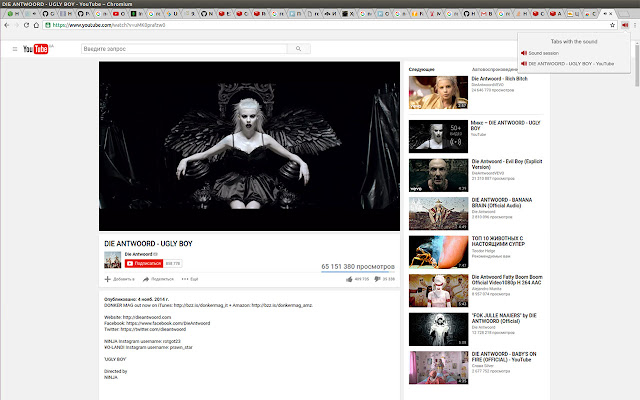Click 'DIE ANTWOORD - BANANA BRAIN' title link
Screen dimensions: 640x400
click(502, 203)
